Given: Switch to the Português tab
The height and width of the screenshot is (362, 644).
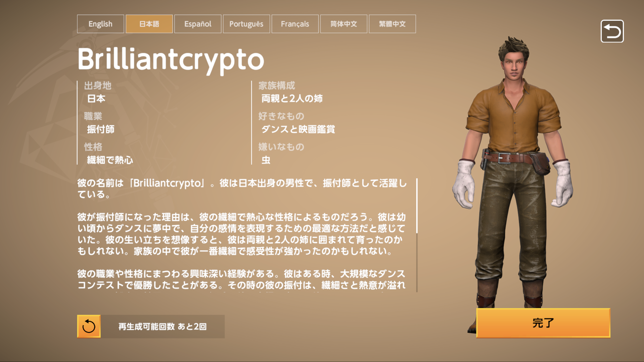Looking at the screenshot, I should [246, 24].
